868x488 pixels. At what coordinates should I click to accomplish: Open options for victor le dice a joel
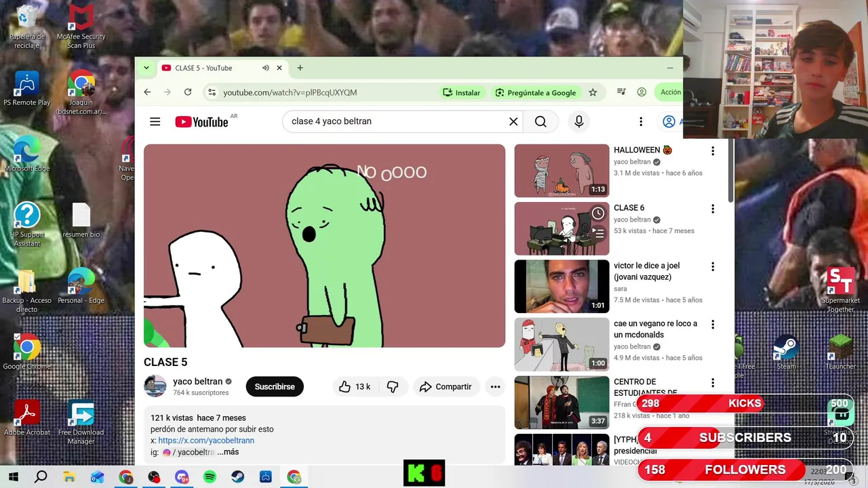coord(713,267)
